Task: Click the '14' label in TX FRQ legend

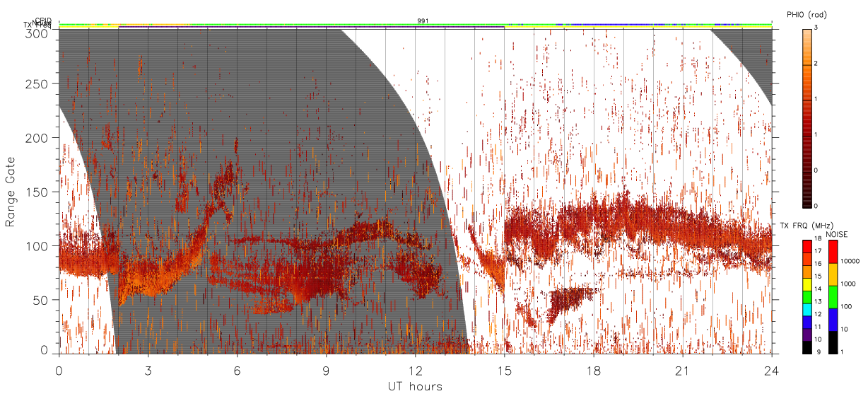Action: pos(819,289)
